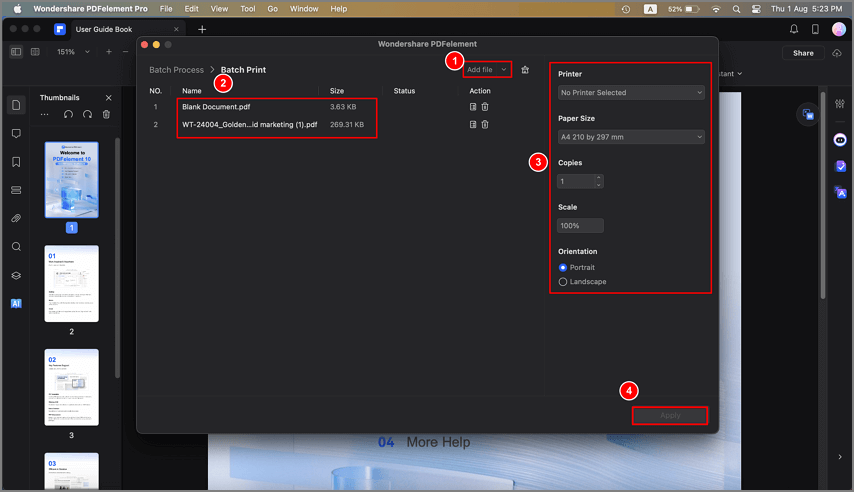The width and height of the screenshot is (854, 492).
Task: Go back to Batch Process breadcrumb
Action: click(176, 70)
